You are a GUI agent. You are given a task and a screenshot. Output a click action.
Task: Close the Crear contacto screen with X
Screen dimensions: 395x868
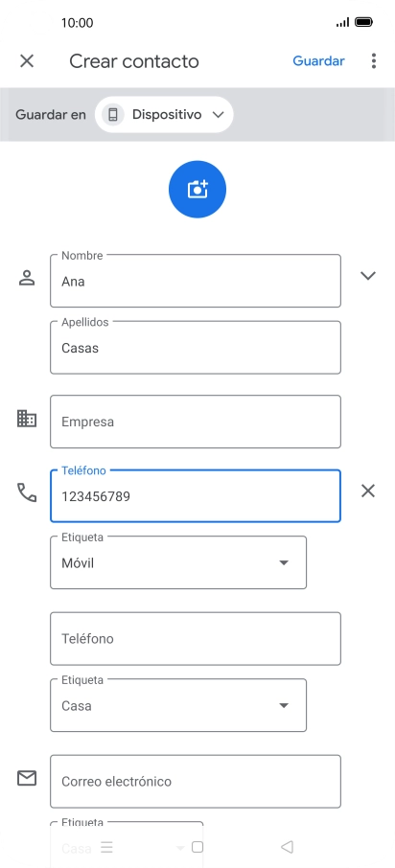click(27, 61)
